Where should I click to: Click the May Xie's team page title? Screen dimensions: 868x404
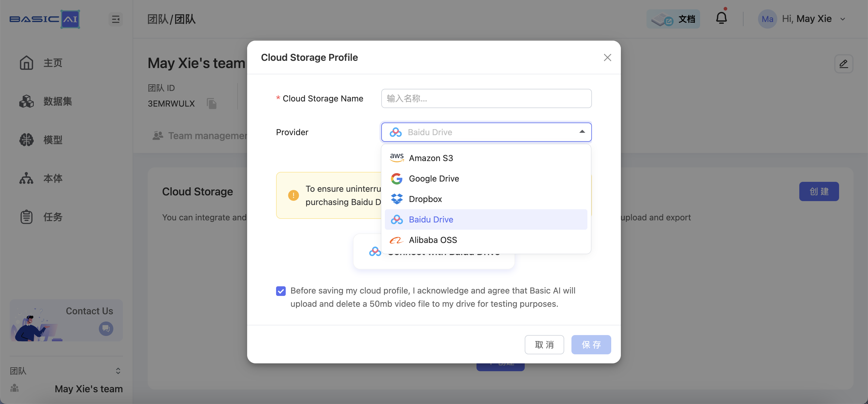point(197,63)
